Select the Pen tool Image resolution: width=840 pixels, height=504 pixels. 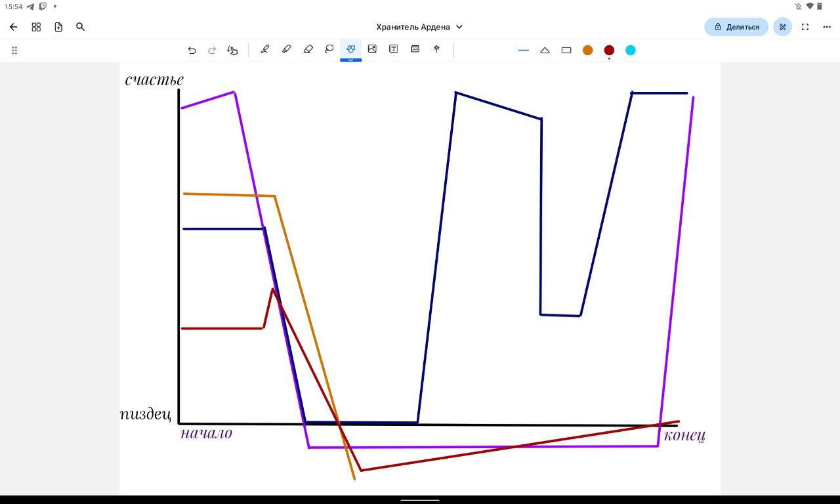point(265,49)
